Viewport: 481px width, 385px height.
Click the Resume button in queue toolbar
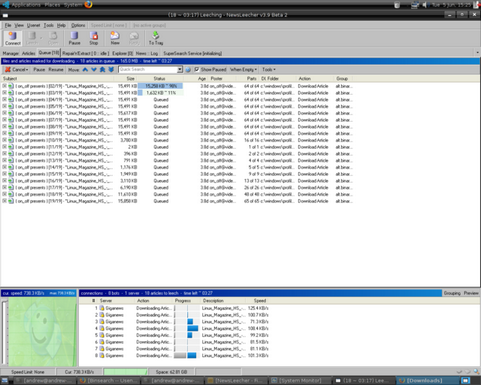[56, 70]
